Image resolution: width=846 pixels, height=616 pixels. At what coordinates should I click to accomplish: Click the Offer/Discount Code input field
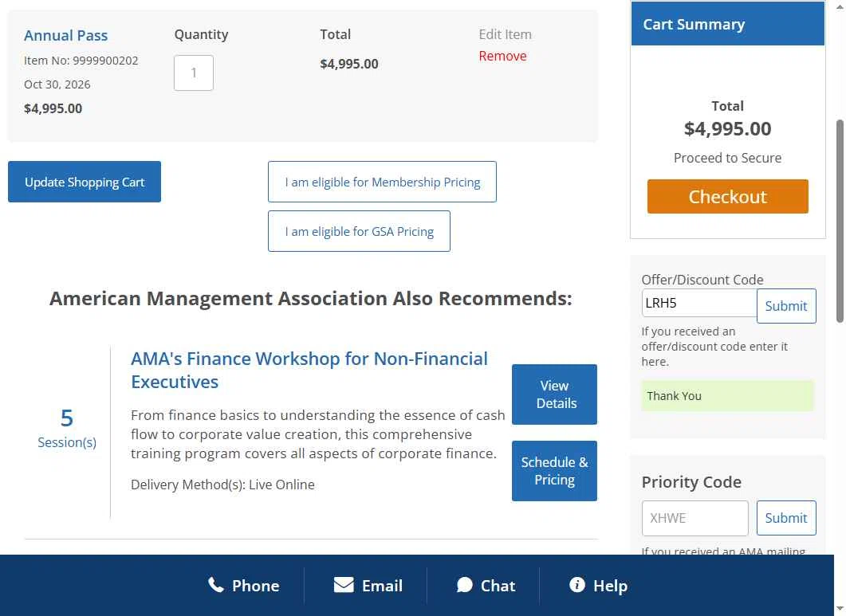[699, 303]
